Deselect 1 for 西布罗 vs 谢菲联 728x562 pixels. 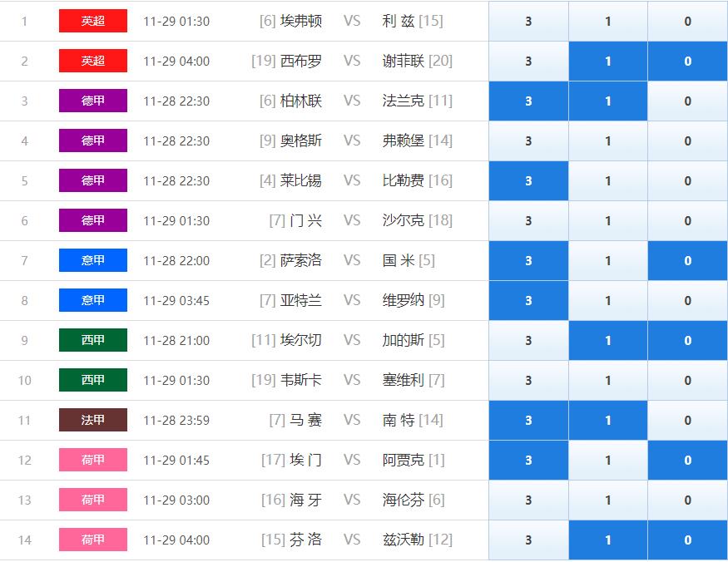tap(608, 61)
